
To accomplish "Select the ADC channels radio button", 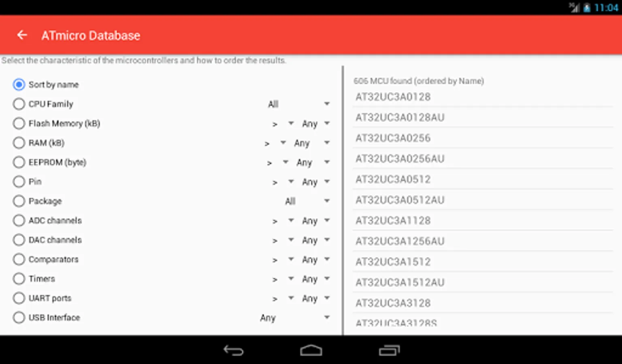I will [x=19, y=220].
